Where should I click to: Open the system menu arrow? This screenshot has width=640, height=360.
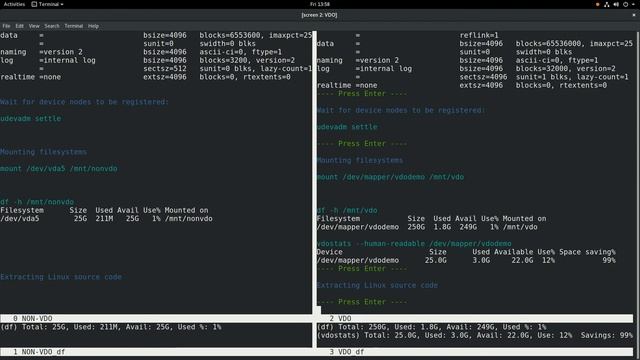pos(632,4)
